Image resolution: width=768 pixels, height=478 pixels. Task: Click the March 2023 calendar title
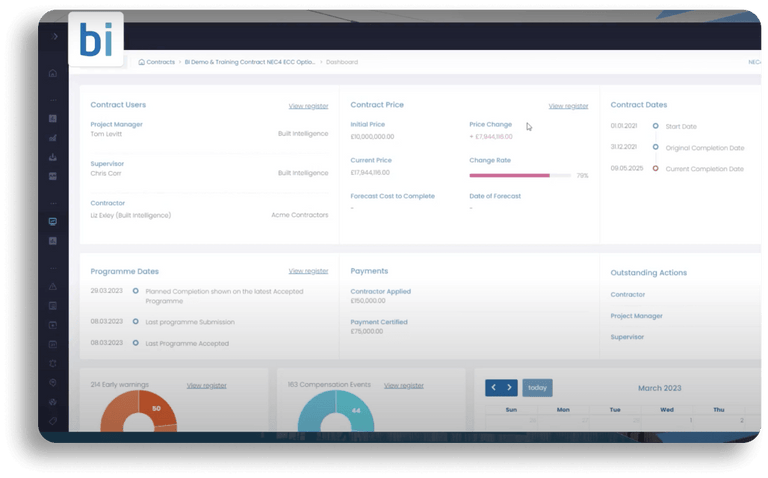pyautogui.click(x=659, y=388)
